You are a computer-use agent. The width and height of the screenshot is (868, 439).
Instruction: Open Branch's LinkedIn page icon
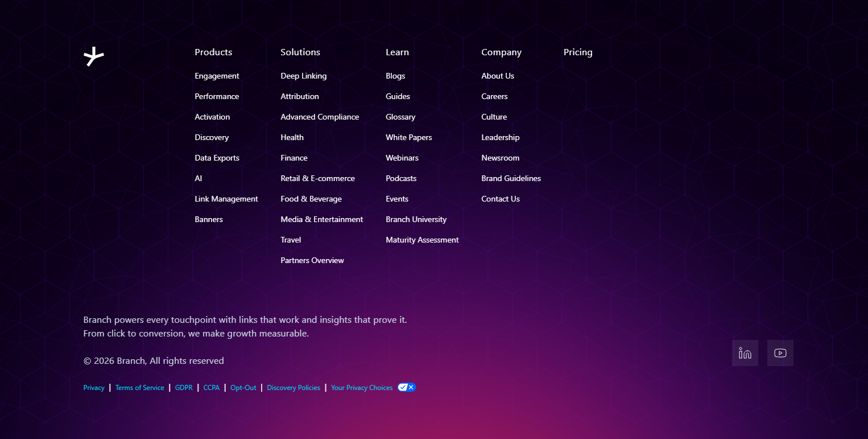tap(745, 353)
